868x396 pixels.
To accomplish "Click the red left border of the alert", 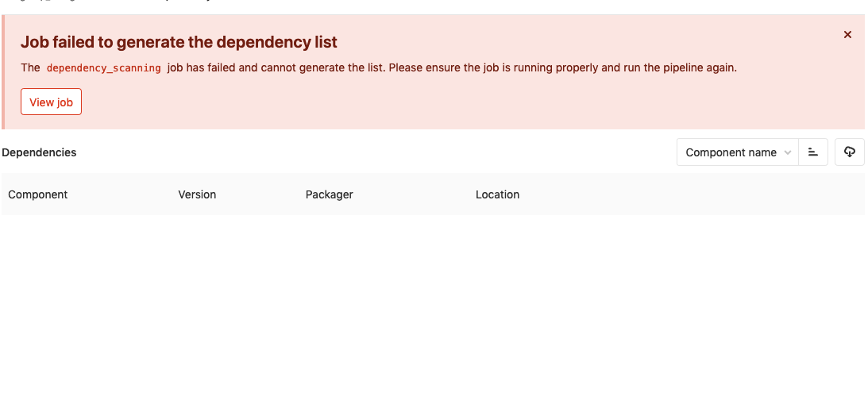I will tap(2, 72).
